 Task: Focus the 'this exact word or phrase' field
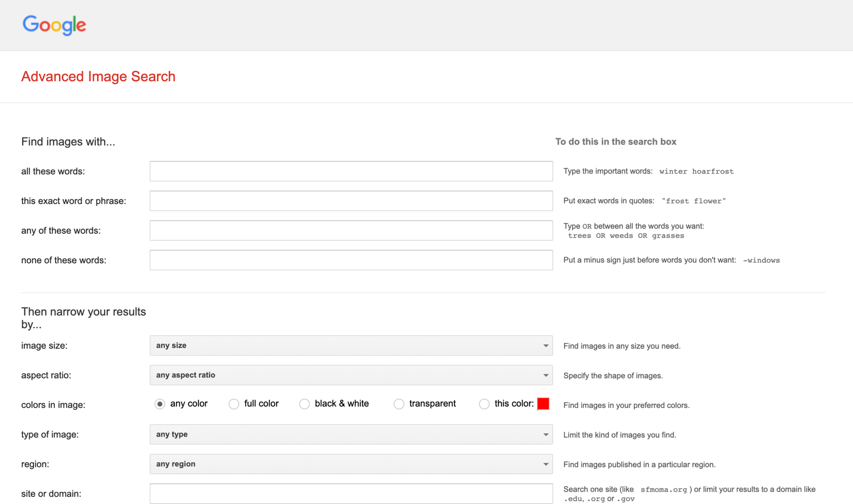tap(351, 201)
